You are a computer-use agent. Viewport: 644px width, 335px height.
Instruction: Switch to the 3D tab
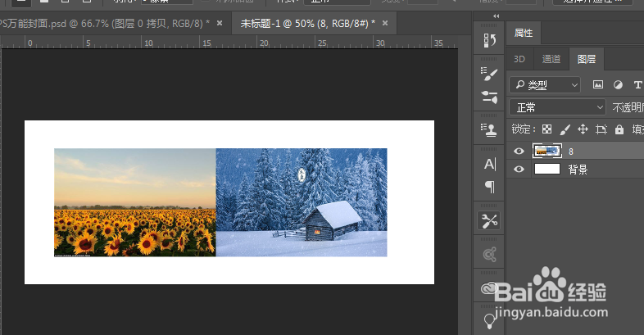pyautogui.click(x=519, y=59)
